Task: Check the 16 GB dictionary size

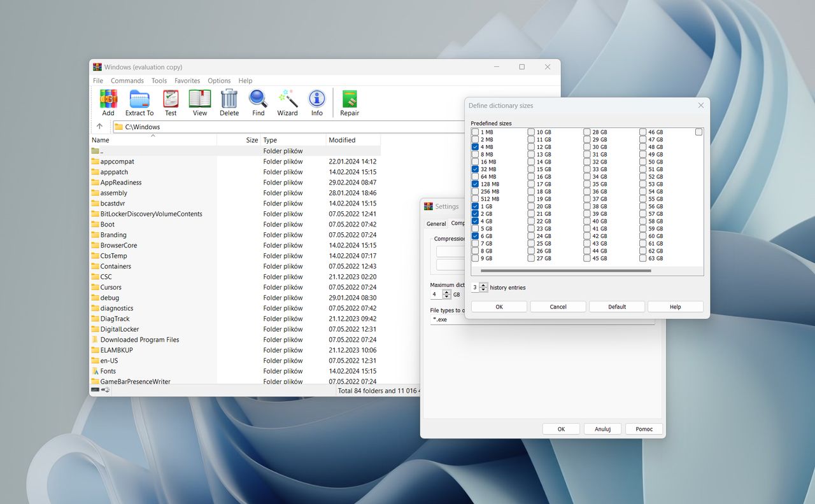Action: [530, 176]
